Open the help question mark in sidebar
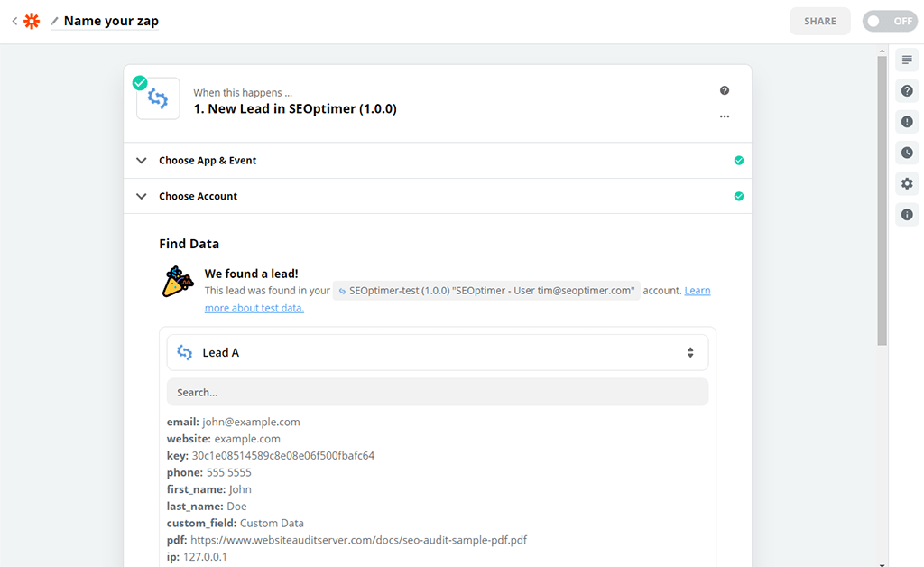Screen dimensions: 924x567 point(907,91)
